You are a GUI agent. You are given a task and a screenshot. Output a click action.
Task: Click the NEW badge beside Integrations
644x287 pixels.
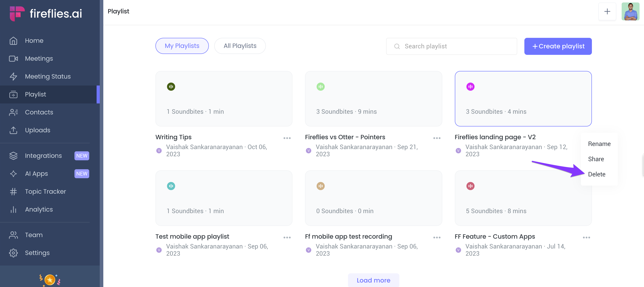pos(82,156)
